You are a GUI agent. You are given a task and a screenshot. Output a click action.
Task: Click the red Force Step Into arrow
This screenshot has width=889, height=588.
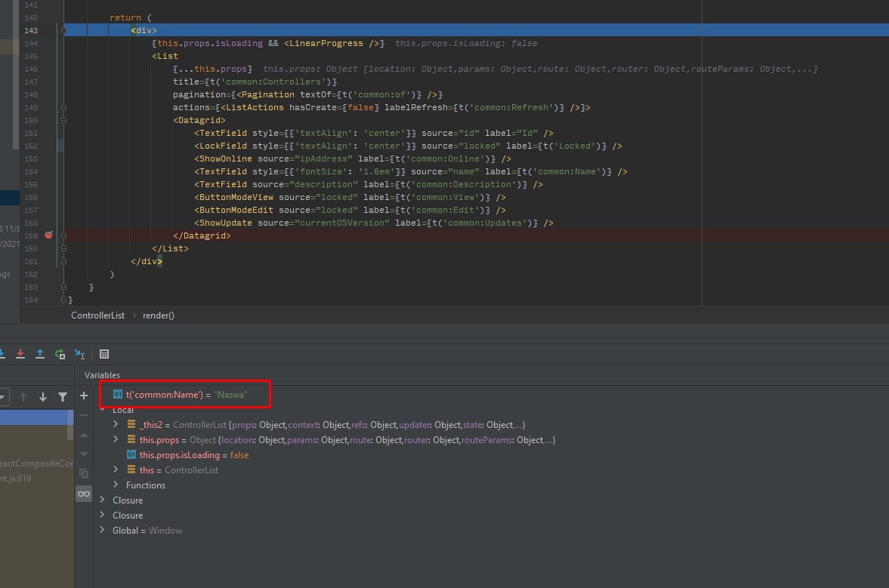tap(20, 353)
